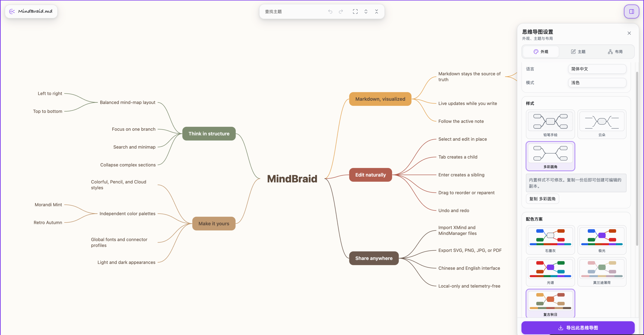Select the 多彩圆角 style thumbnail
Viewport: 644px width, 335px height.
pos(550,156)
